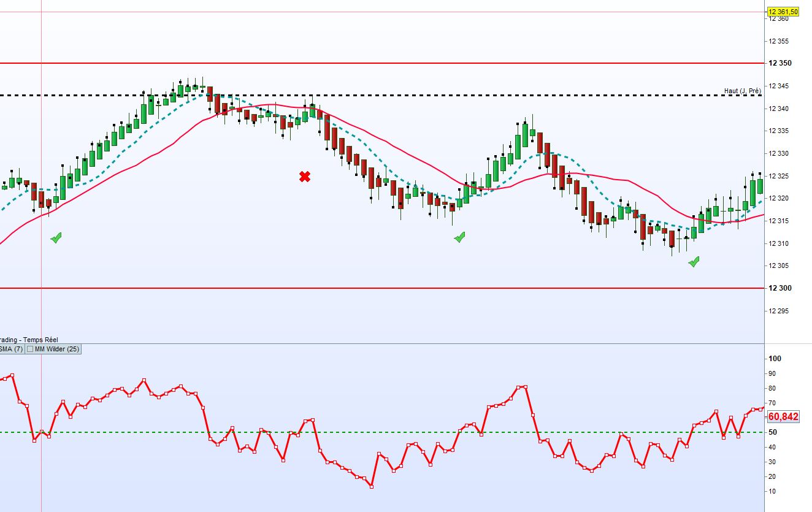The width and height of the screenshot is (812, 512).
Task: Click the first green checkmark trade marker
Action: (x=56, y=237)
